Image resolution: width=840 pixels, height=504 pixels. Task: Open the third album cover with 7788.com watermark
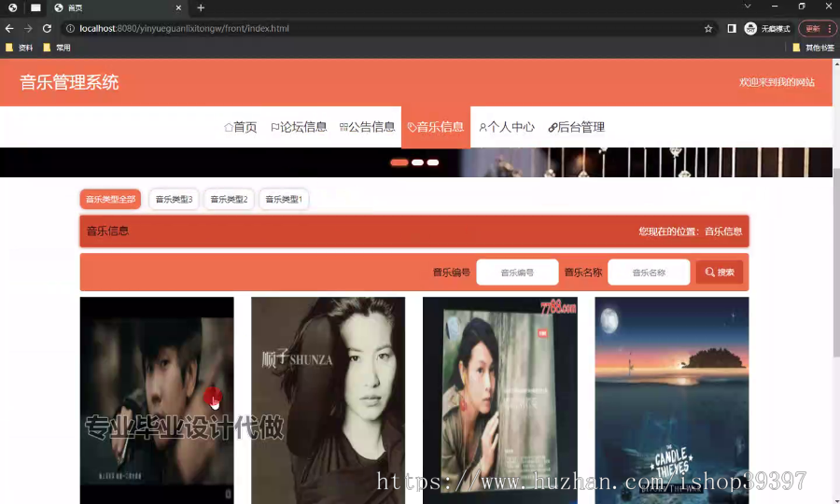coord(500,400)
